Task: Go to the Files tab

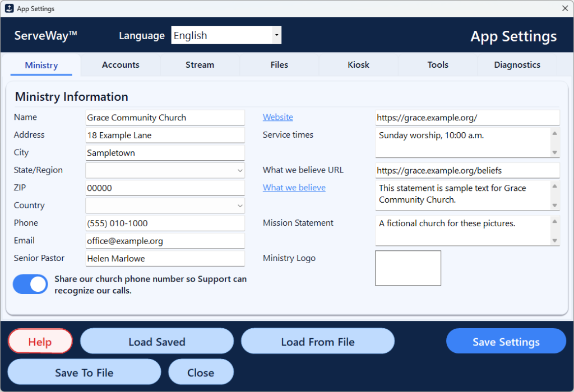Action: coord(279,65)
